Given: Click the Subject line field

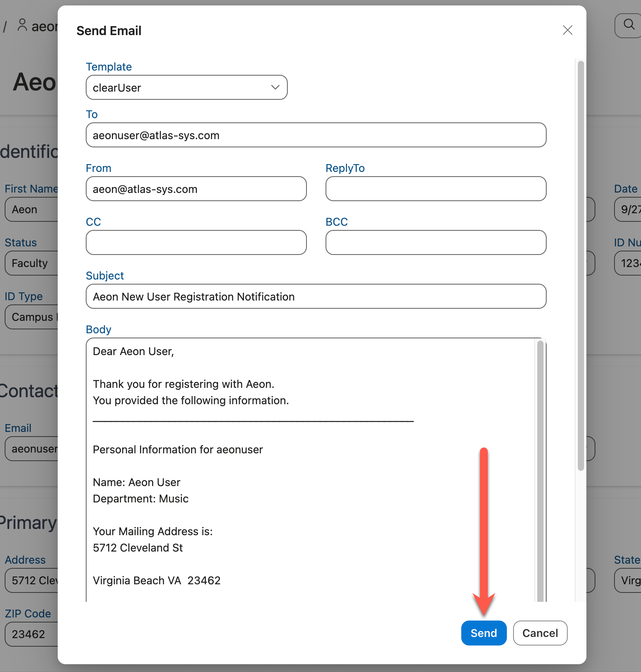Looking at the screenshot, I should pos(316,296).
